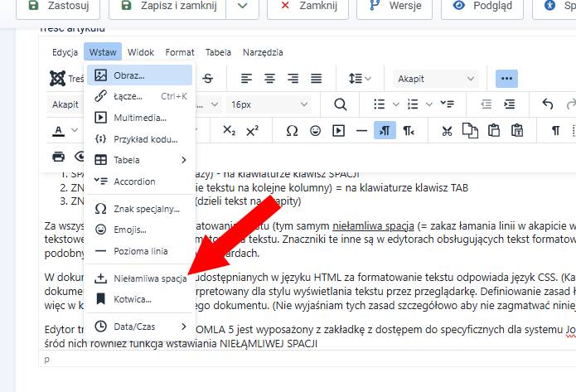Open the text color picker arrow
576x392 pixels.
coord(75,130)
